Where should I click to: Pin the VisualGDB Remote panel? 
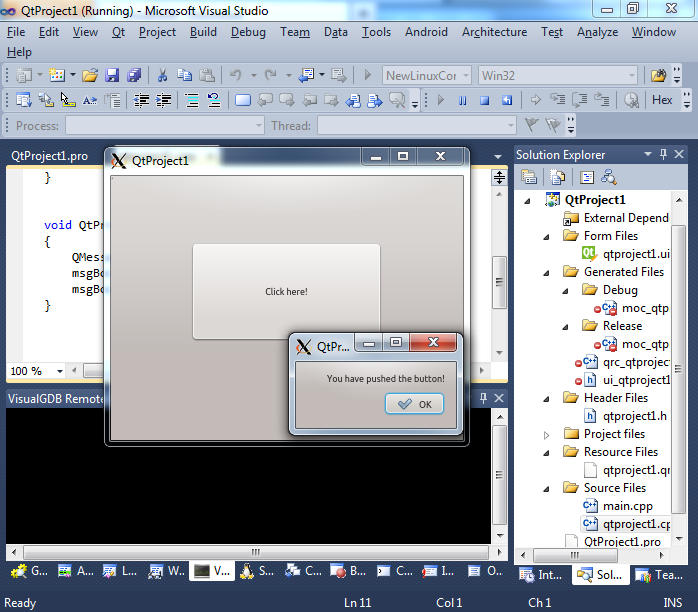483,398
